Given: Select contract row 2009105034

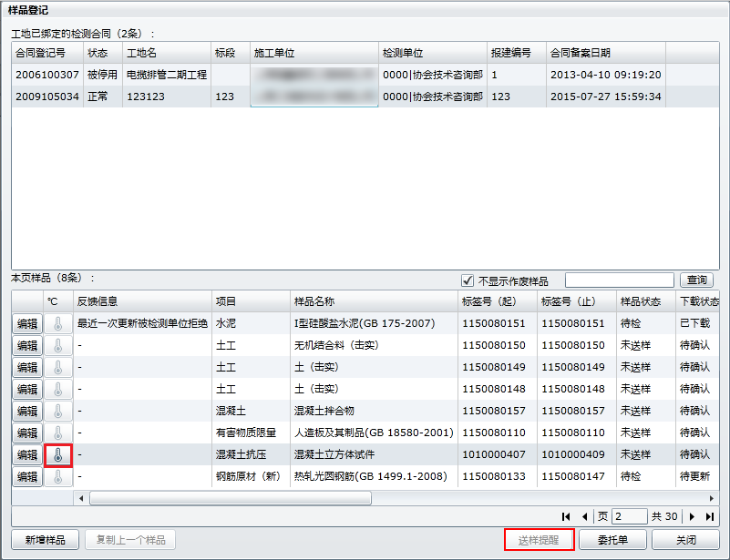Looking at the screenshot, I should pos(46,97).
